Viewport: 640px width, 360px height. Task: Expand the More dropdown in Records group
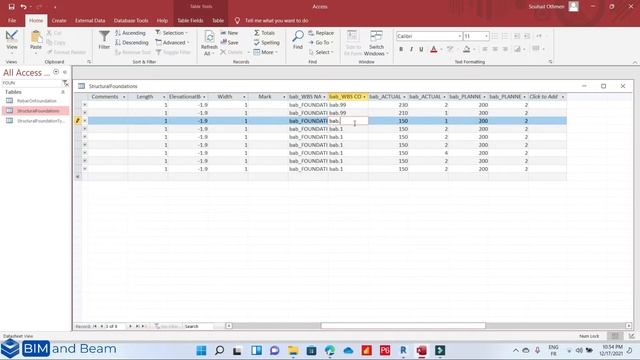[266, 52]
